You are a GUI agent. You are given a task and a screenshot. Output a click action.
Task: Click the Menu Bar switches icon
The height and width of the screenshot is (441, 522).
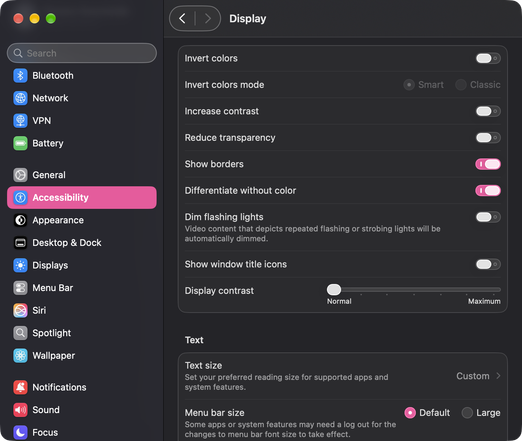tap(20, 288)
